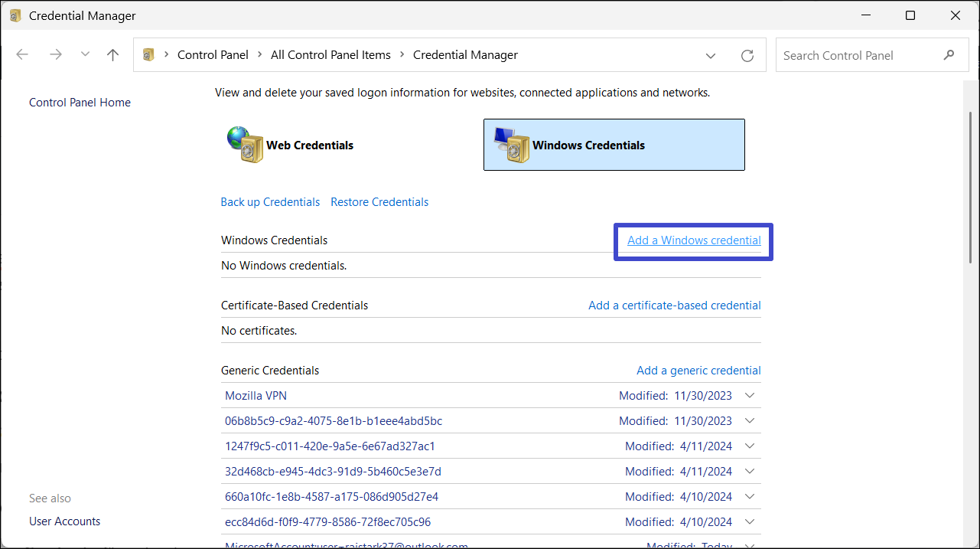The image size is (980, 549).
Task: Click Control Panel in the breadcrumb
Action: coord(213,55)
